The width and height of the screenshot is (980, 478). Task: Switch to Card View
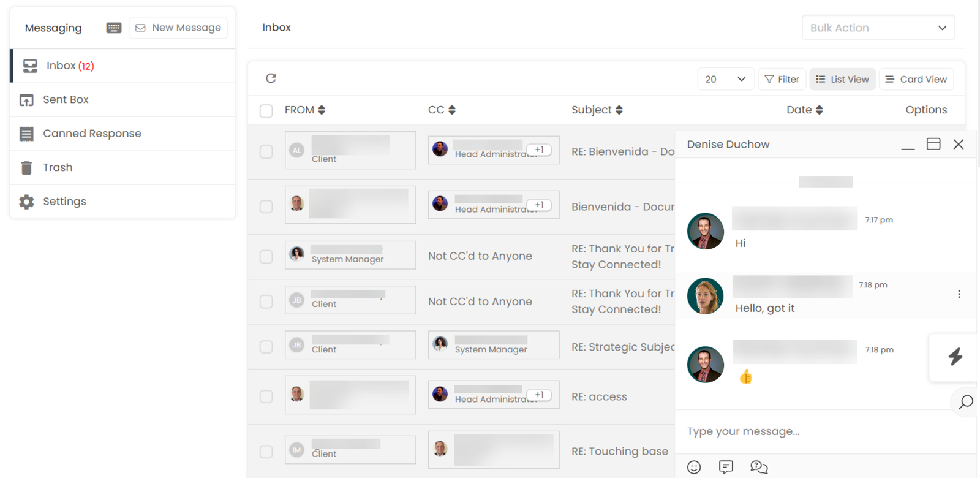[916, 79]
